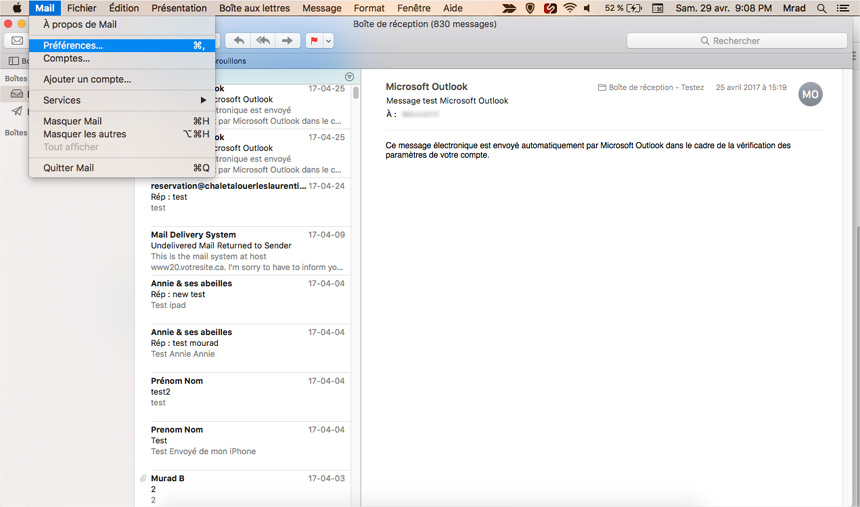The width and height of the screenshot is (860, 507).
Task: Click 'Boîte de réception - Testez' mailbox label
Action: click(x=650, y=87)
